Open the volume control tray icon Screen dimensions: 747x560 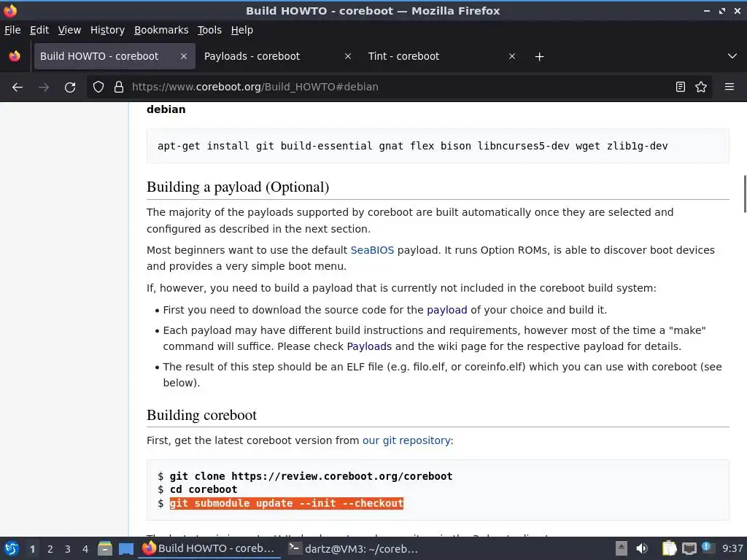[x=642, y=548]
